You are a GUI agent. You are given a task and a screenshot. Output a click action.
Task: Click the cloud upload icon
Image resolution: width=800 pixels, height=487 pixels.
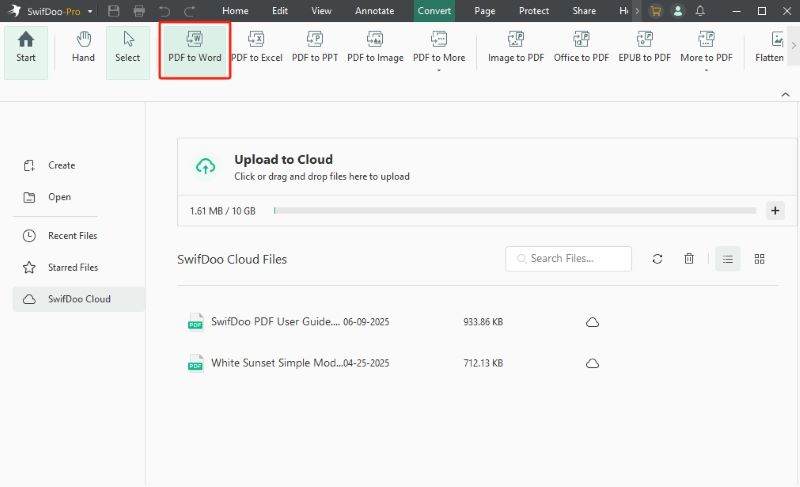pyautogui.click(x=206, y=166)
